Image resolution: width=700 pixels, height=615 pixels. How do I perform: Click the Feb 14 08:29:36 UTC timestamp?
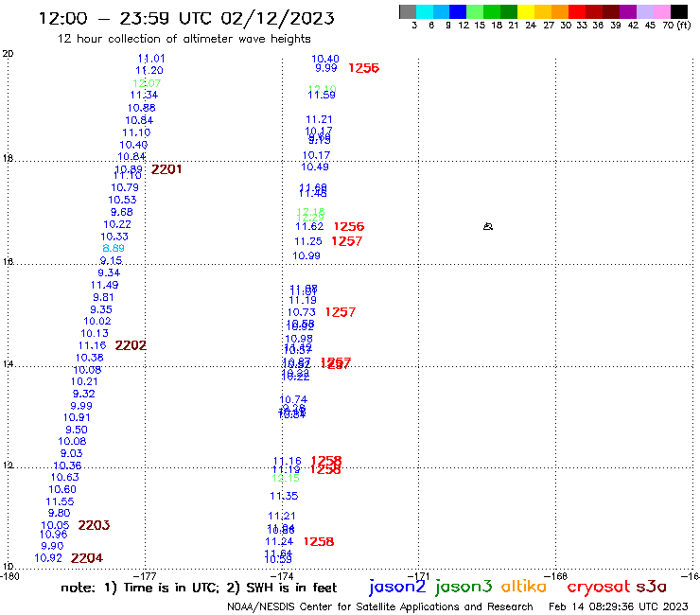619,606
